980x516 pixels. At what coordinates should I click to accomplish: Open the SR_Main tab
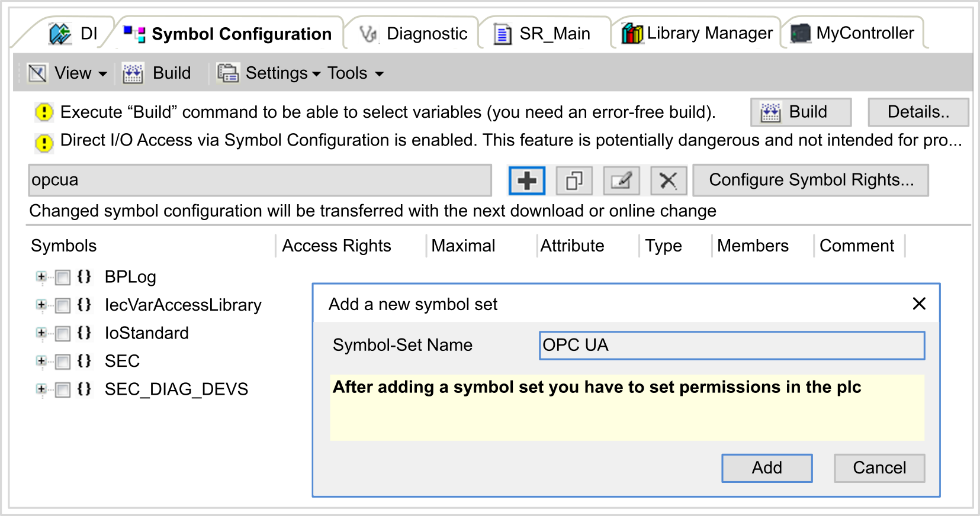click(543, 34)
